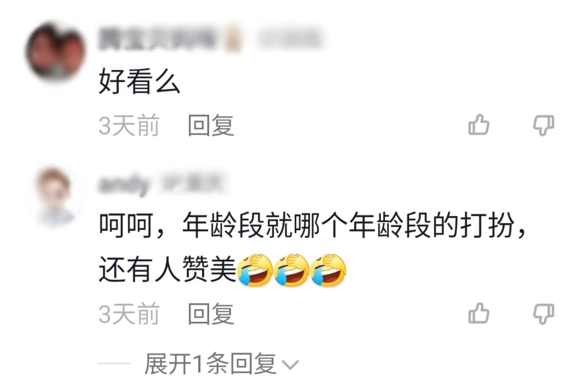Like the comment starting with "呵呵"

click(478, 313)
